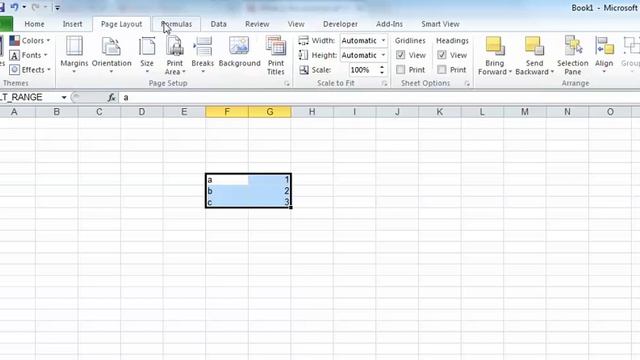
Task: Select column K header
Action: pyautogui.click(x=440, y=112)
